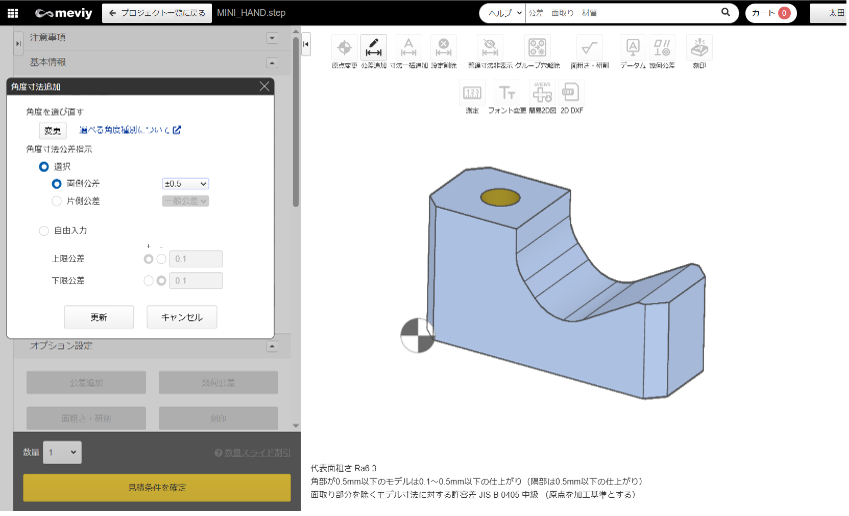This screenshot has width=849, height=516.
Task: Click the MINI_HAND.step file name
Action: point(251,13)
